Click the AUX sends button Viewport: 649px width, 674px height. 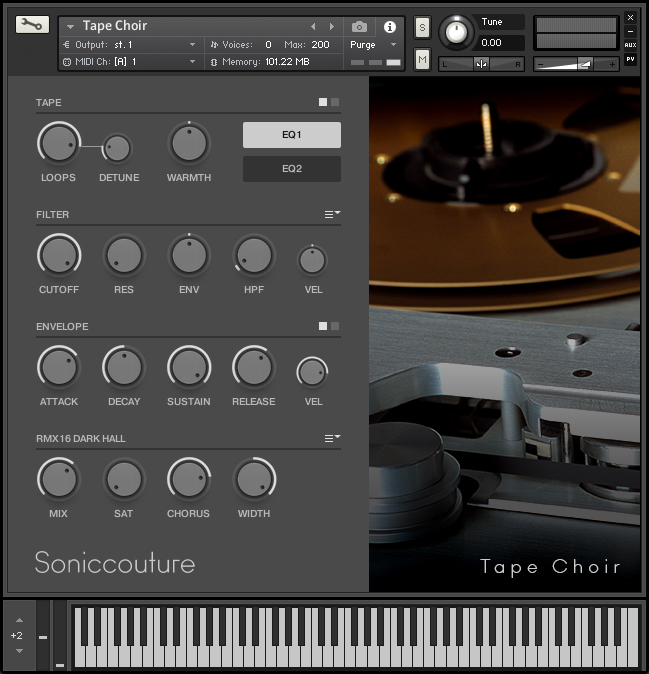pos(630,45)
